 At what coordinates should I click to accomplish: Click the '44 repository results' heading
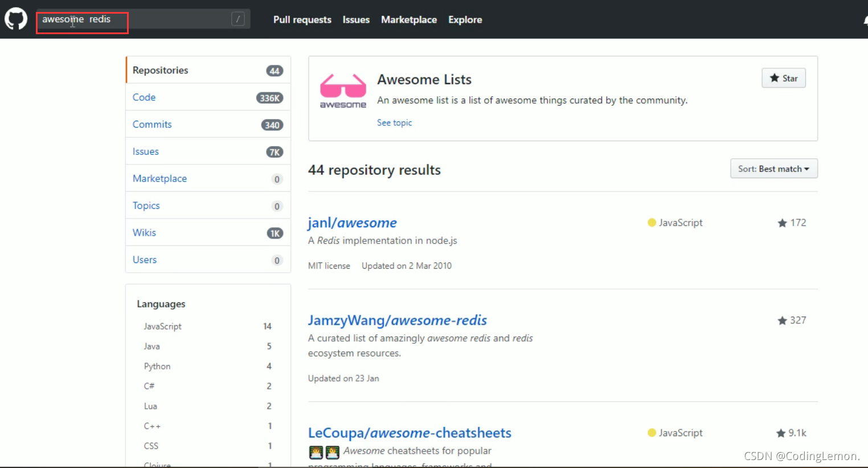click(374, 170)
